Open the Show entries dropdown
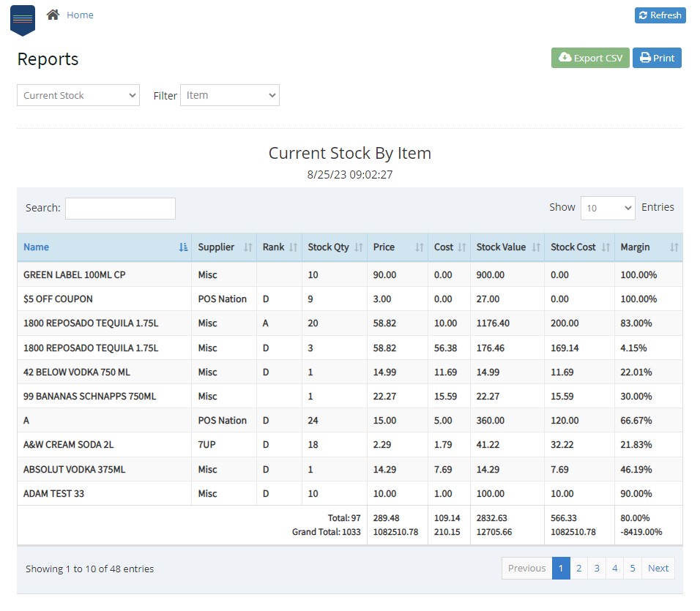The height and width of the screenshot is (611, 700). point(608,208)
